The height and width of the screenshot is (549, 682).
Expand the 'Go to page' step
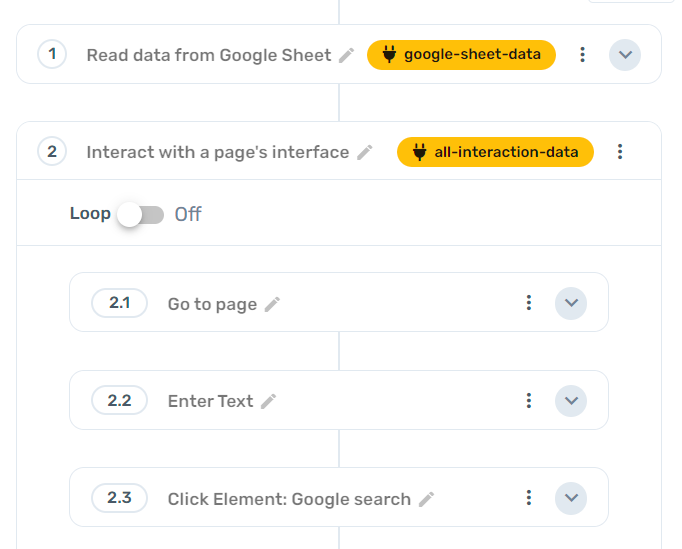click(x=571, y=303)
